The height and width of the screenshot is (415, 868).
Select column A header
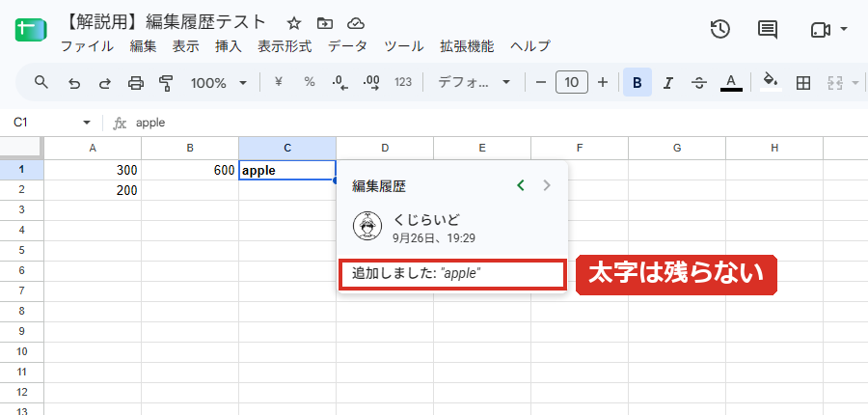(x=93, y=148)
